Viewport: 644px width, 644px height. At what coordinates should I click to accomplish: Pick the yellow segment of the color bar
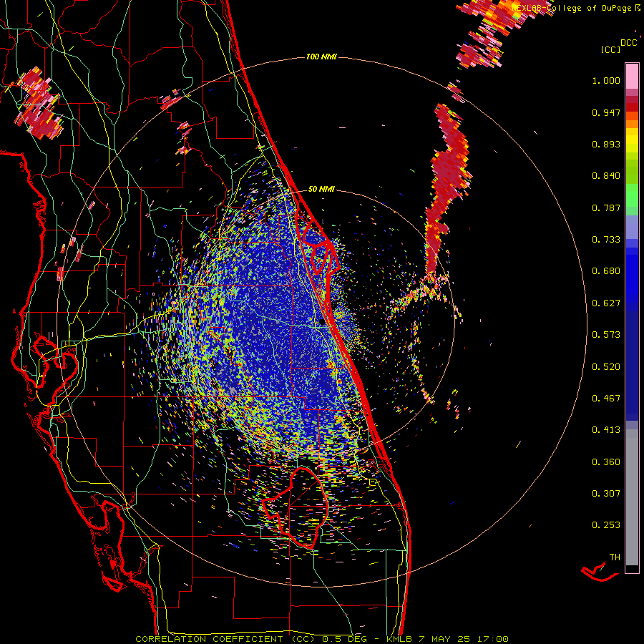pos(632,140)
